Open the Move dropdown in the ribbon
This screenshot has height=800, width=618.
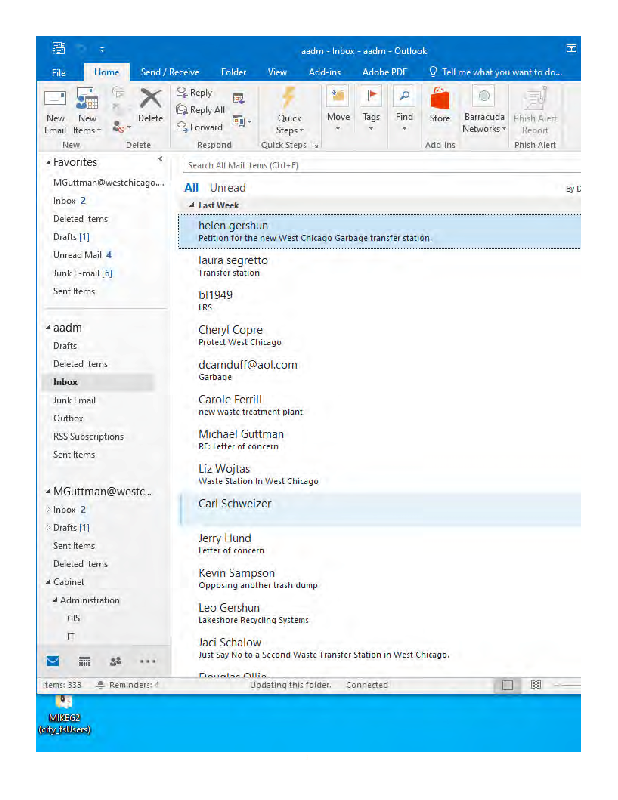338,106
